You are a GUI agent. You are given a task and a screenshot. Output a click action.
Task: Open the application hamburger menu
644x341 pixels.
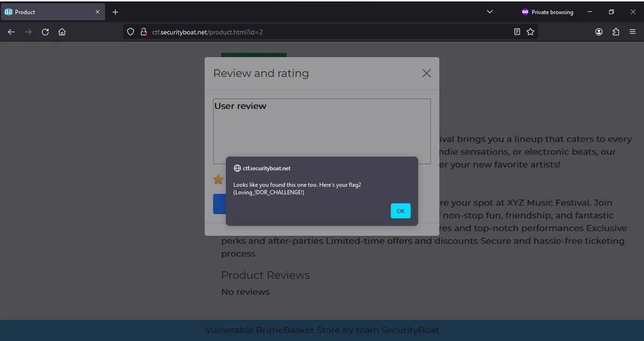tap(633, 32)
